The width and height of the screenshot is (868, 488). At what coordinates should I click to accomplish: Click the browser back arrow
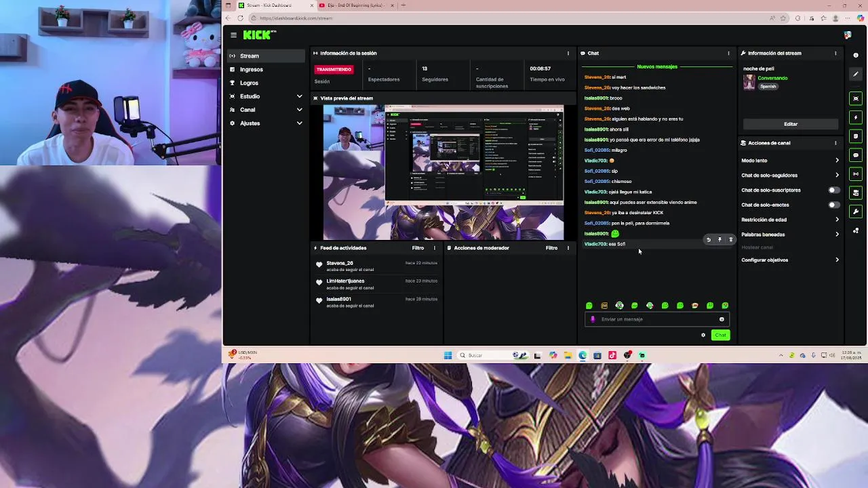229,18
